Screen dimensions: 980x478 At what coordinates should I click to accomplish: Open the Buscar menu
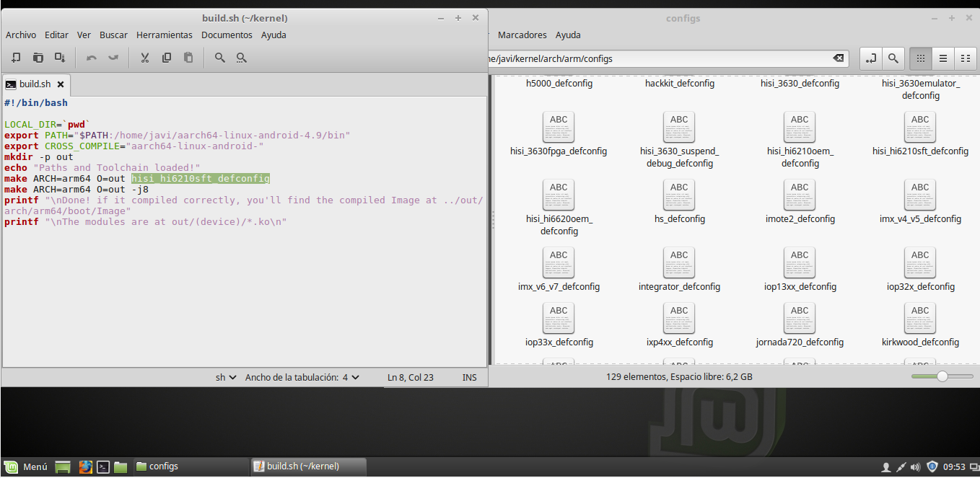coord(113,35)
